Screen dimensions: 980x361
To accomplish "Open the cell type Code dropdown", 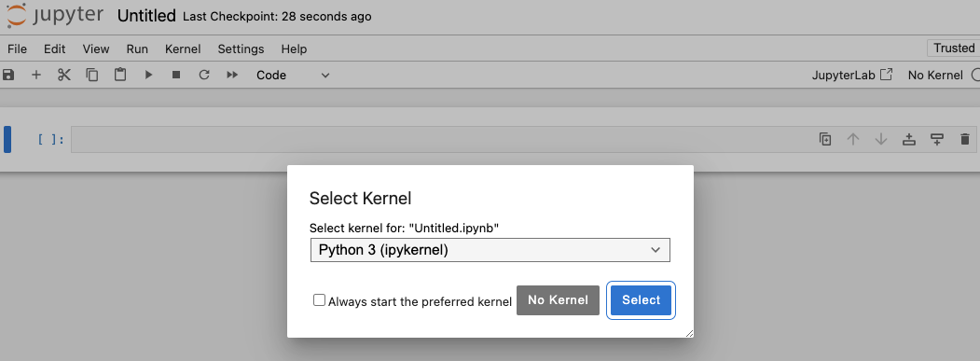I will (293, 75).
